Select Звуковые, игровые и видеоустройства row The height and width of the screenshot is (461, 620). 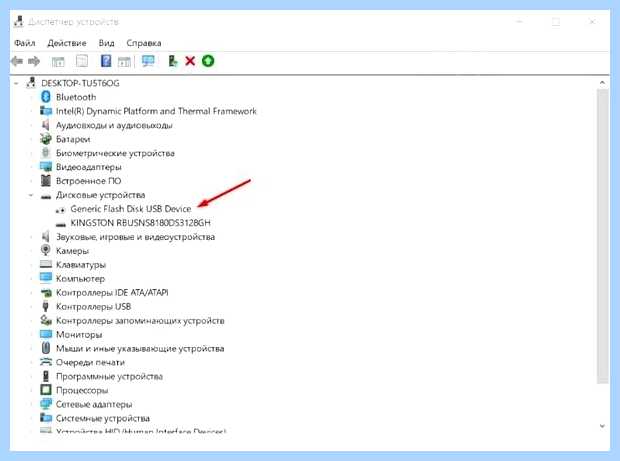coord(135,237)
